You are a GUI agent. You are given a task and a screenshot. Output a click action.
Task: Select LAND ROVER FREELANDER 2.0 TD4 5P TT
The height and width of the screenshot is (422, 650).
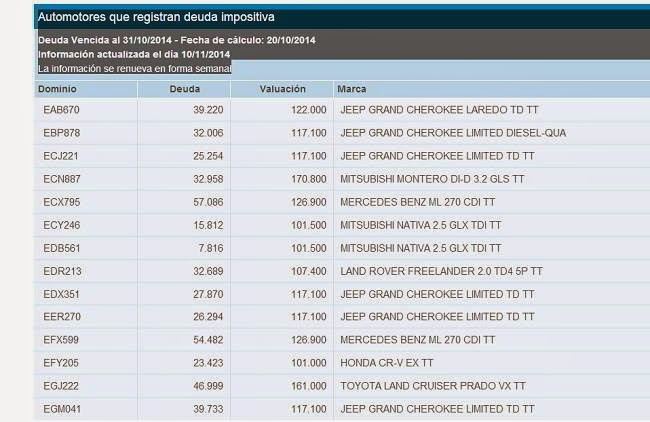pyautogui.click(x=441, y=272)
